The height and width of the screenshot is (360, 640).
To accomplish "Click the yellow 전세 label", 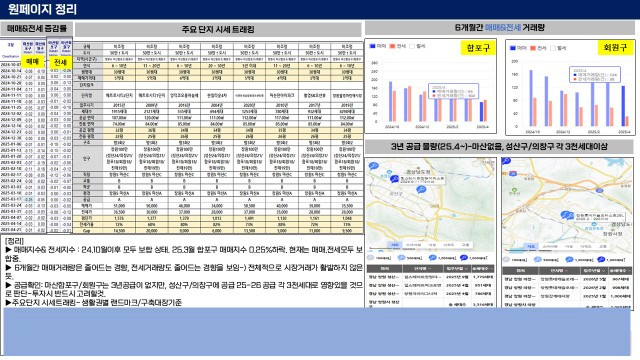I will tap(60, 62).
